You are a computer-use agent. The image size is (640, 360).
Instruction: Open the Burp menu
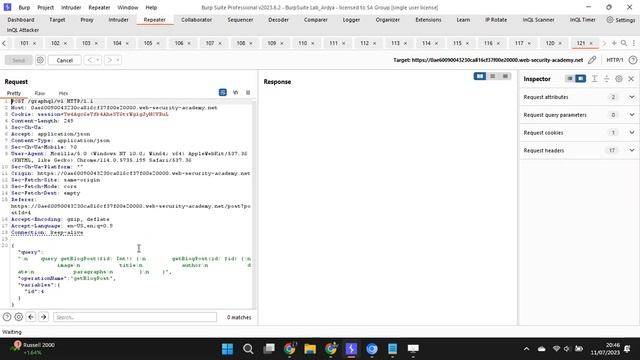[24, 7]
